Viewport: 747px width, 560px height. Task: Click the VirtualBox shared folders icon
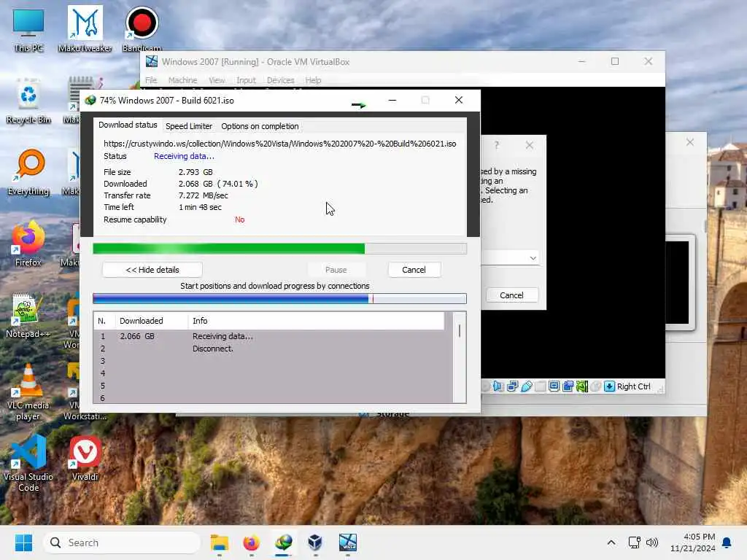point(541,386)
